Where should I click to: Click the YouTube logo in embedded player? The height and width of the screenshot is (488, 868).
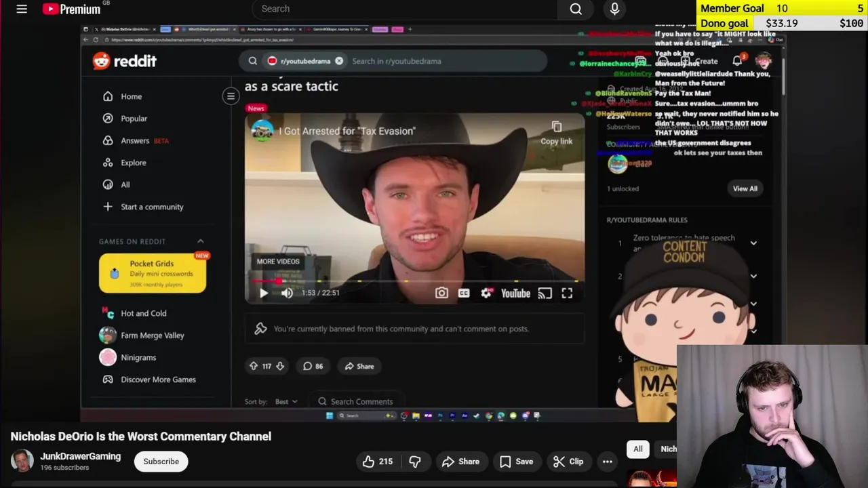(515, 293)
